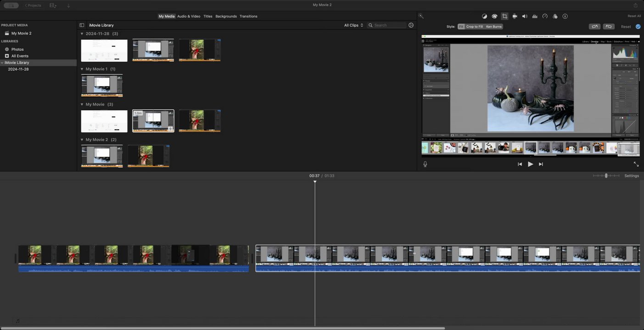644x330 pixels.
Task: Click the background music well icon
Action: (x=17, y=321)
